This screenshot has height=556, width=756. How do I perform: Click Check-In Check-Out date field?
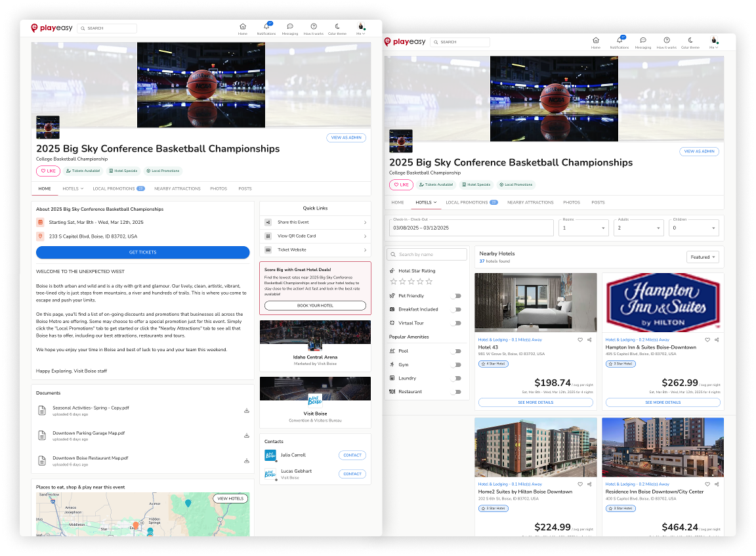coord(471,228)
